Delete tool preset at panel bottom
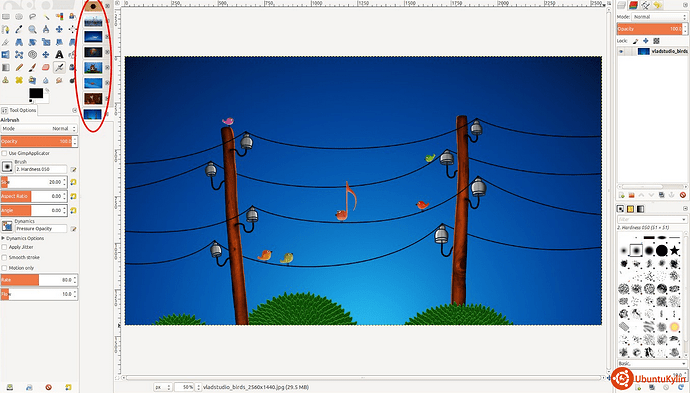This screenshot has width=690, height=393. pos(48,387)
